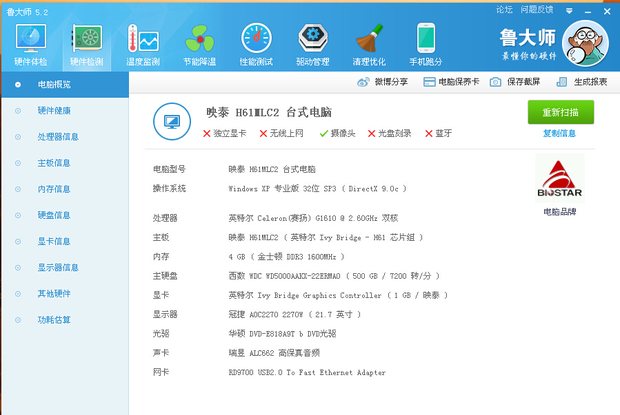Click the 电脑保养卡 card icon

429,82
